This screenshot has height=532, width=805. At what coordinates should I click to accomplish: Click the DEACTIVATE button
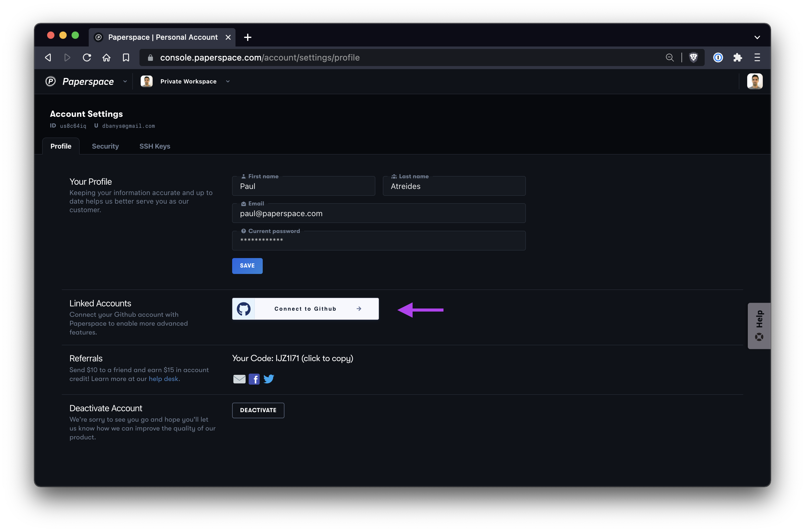click(x=258, y=410)
